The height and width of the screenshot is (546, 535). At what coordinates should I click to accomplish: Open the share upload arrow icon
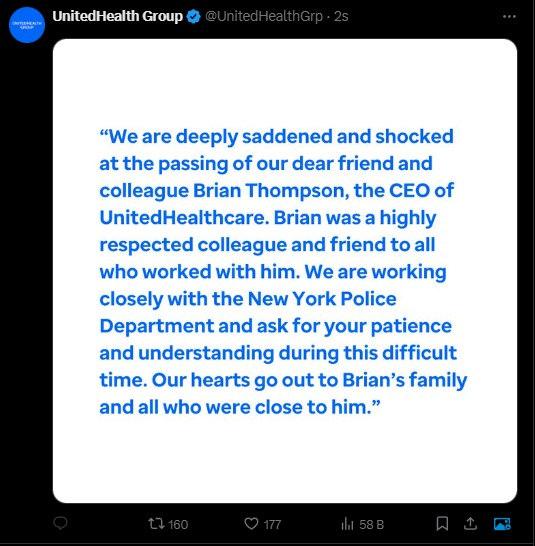(470, 523)
